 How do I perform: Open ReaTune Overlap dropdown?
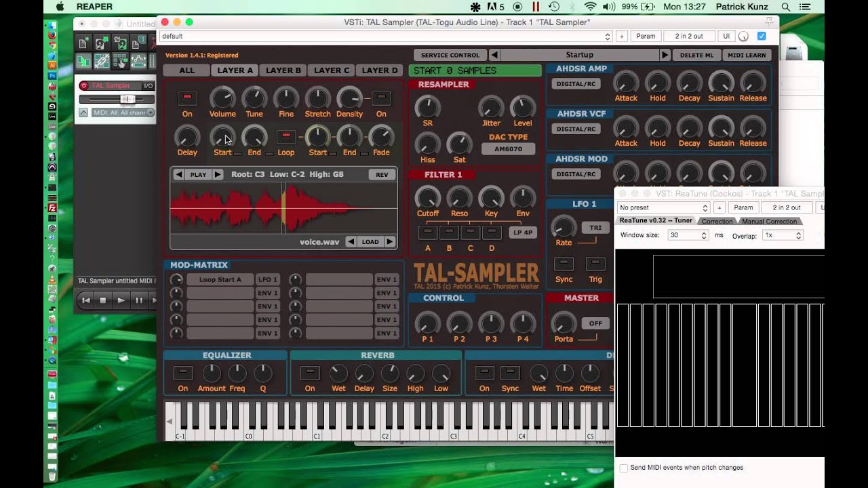tap(783, 235)
